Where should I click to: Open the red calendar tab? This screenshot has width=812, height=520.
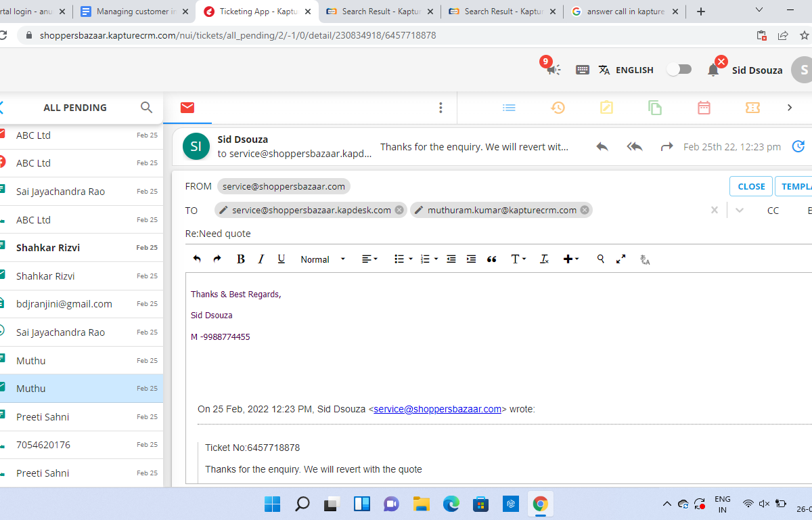[x=704, y=108]
